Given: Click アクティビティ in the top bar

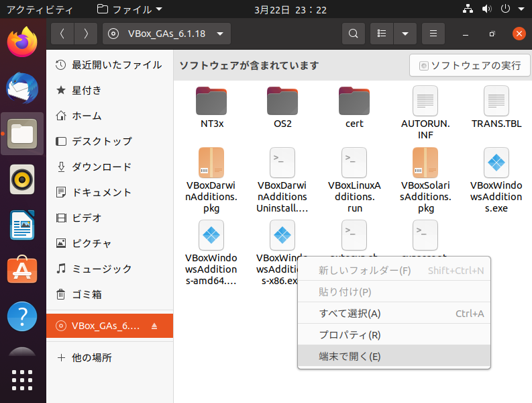Looking at the screenshot, I should click(40, 9).
